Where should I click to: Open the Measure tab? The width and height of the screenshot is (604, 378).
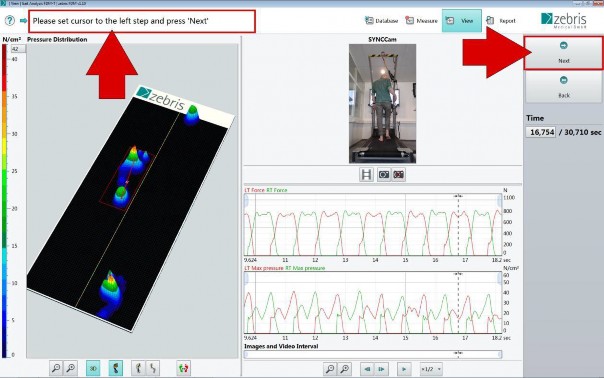421,21
